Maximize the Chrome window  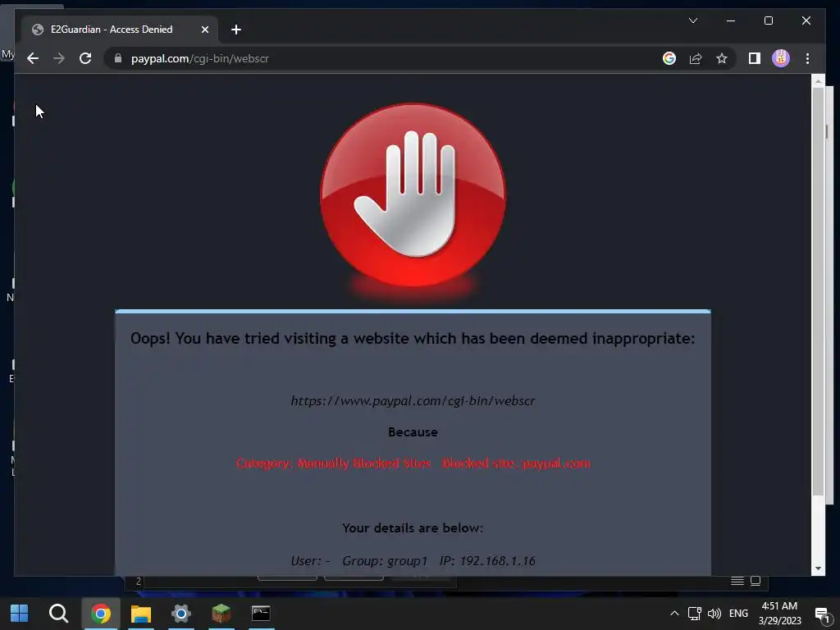(768, 21)
